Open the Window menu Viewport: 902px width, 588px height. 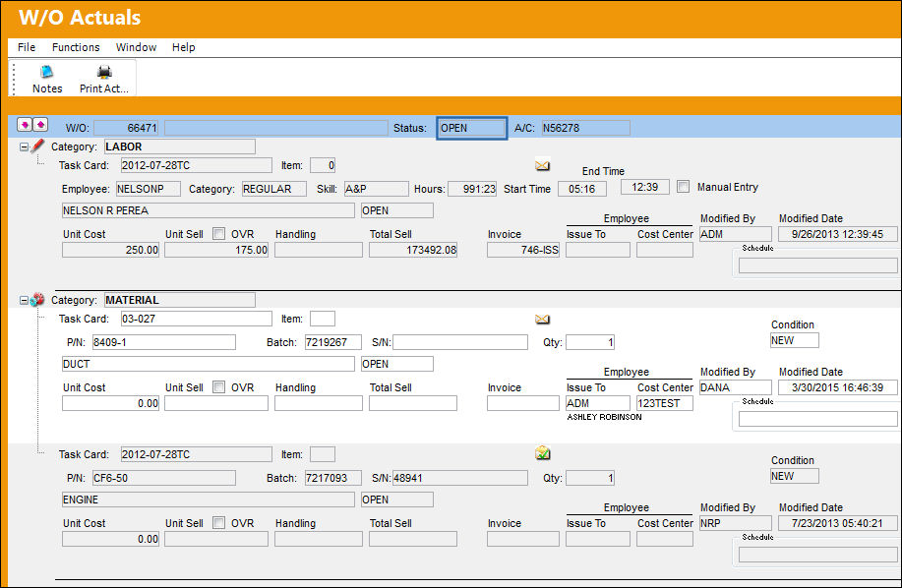[x=137, y=47]
